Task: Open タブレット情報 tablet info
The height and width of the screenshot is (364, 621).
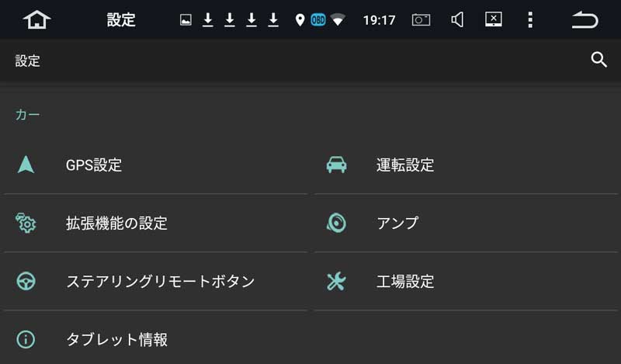Action: point(155,339)
